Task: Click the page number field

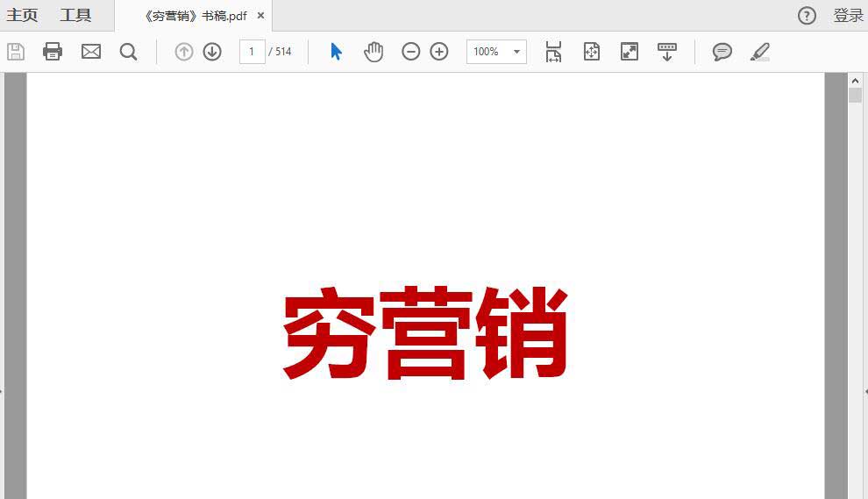Action: 252,52
